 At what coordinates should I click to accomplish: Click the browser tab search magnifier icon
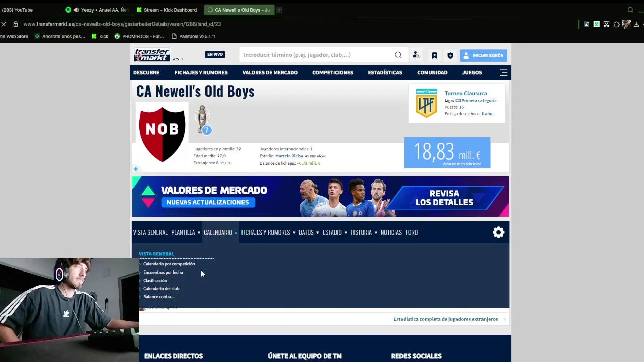pyautogui.click(x=630, y=10)
